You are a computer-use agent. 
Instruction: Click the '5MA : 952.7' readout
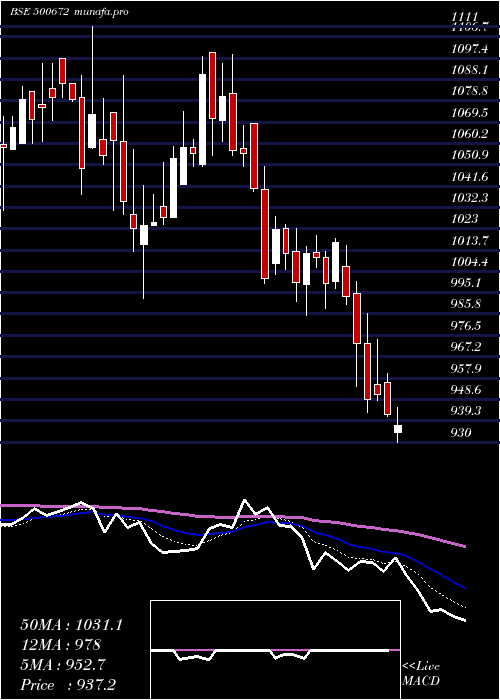(63, 665)
